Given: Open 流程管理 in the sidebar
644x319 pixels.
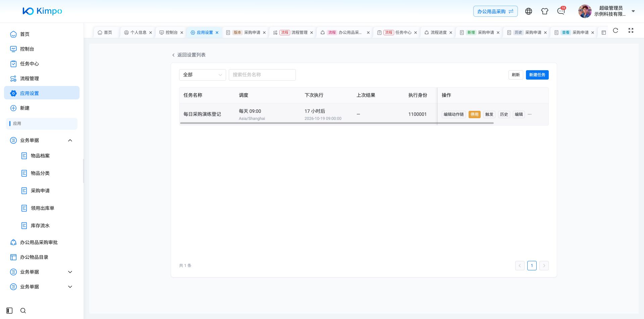Looking at the screenshot, I should pos(42,79).
